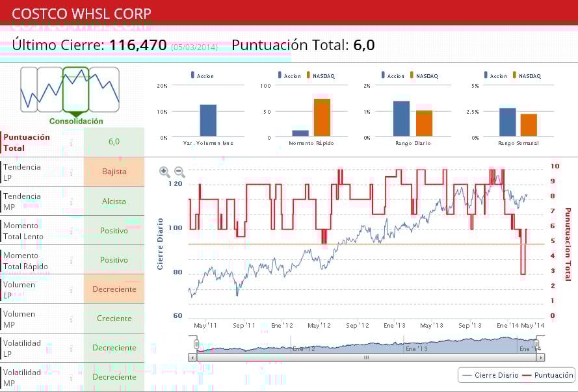The height and width of the screenshot is (392, 578).
Task: Click the Alcista value cell
Action: click(114, 201)
